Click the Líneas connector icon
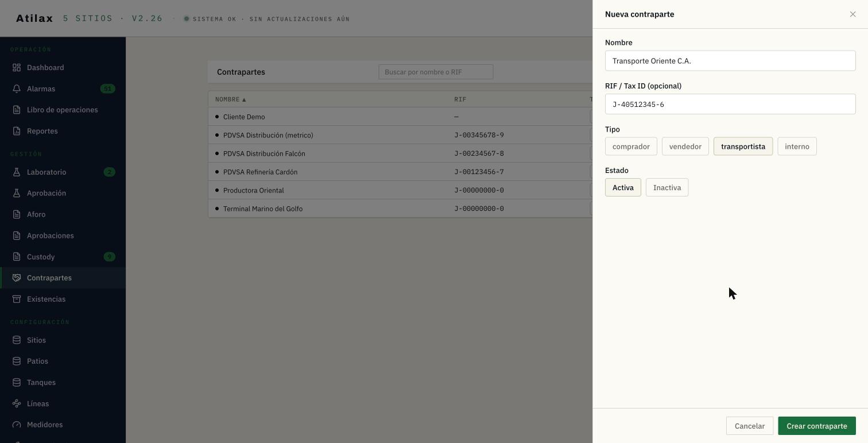Screen dimensions: 868x443 pos(17,404)
